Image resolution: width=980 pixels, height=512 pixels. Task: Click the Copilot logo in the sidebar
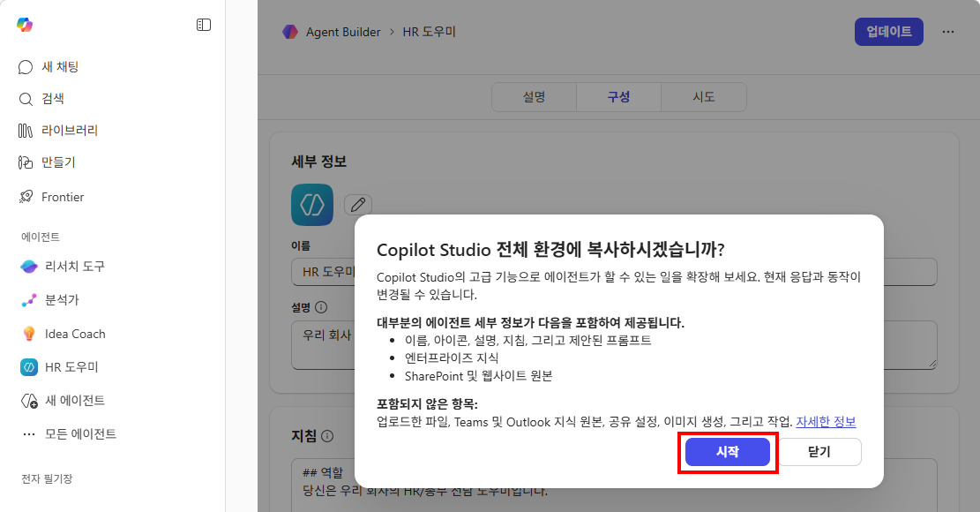[x=25, y=25]
